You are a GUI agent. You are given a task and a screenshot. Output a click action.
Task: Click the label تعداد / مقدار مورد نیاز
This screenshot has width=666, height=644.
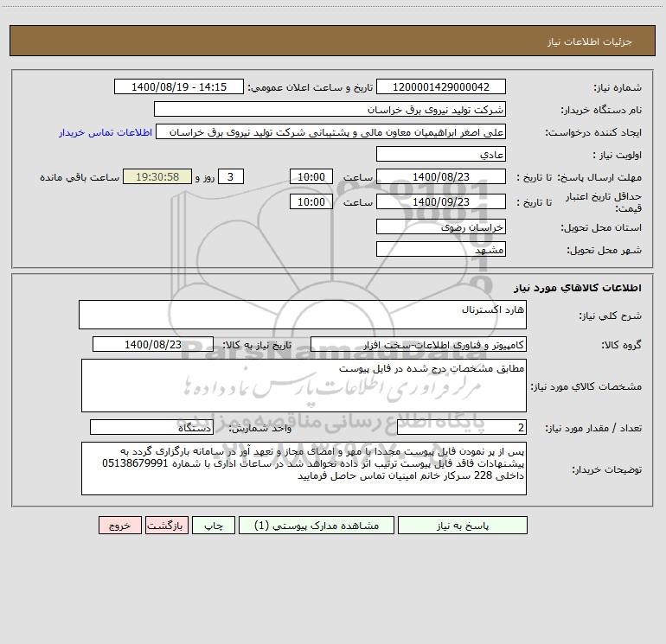pos(593,429)
